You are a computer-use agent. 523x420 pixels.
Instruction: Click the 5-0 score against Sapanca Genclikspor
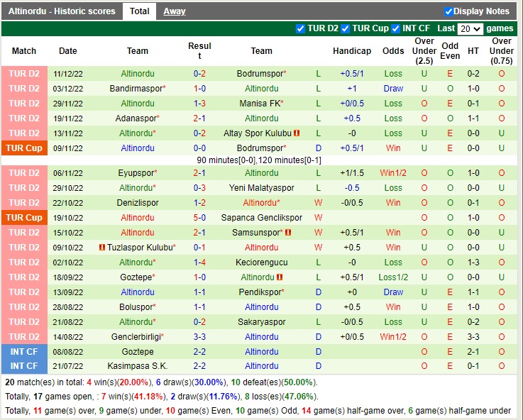(x=199, y=218)
